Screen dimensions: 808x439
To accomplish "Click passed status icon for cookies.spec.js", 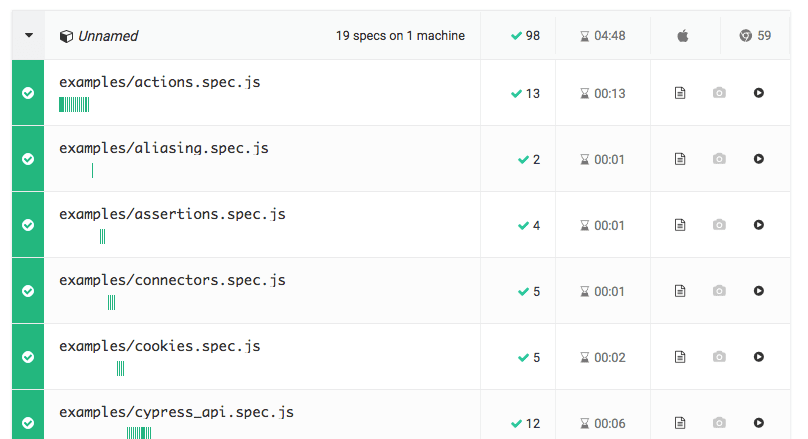I will 28,357.
